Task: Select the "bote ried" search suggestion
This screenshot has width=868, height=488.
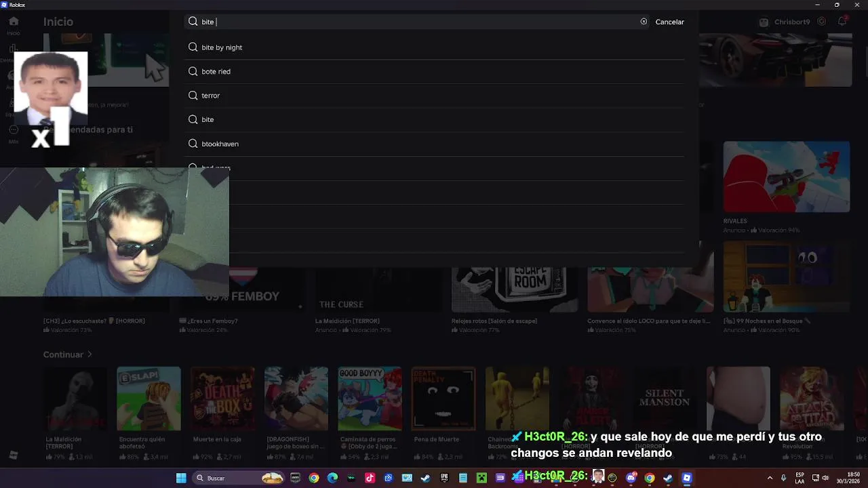Action: [434, 71]
